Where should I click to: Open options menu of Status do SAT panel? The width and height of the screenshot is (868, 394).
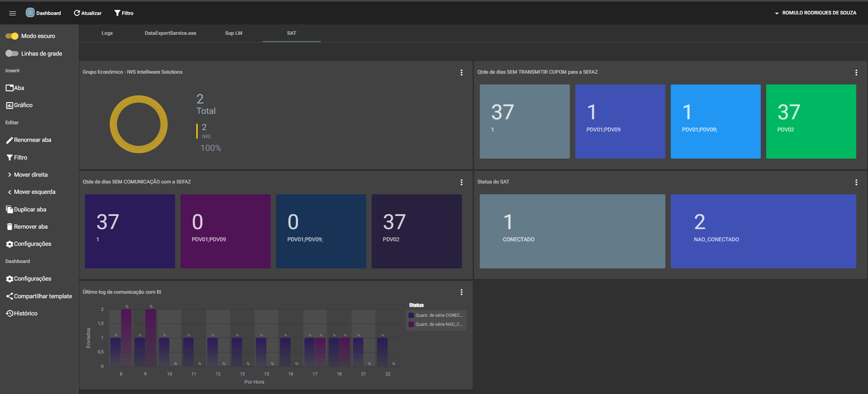[x=856, y=183]
